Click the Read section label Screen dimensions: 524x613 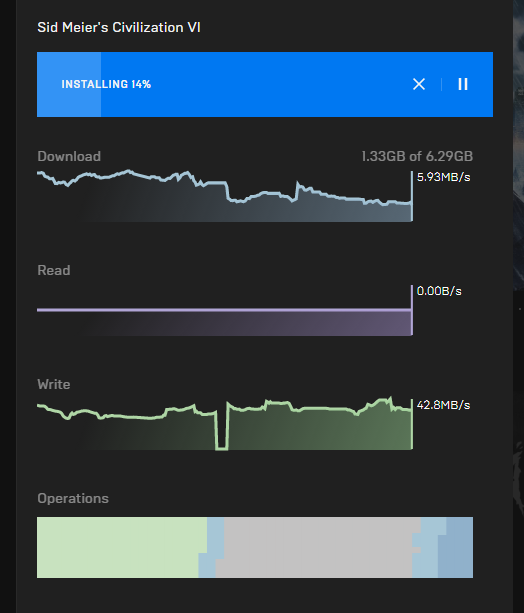pos(54,270)
